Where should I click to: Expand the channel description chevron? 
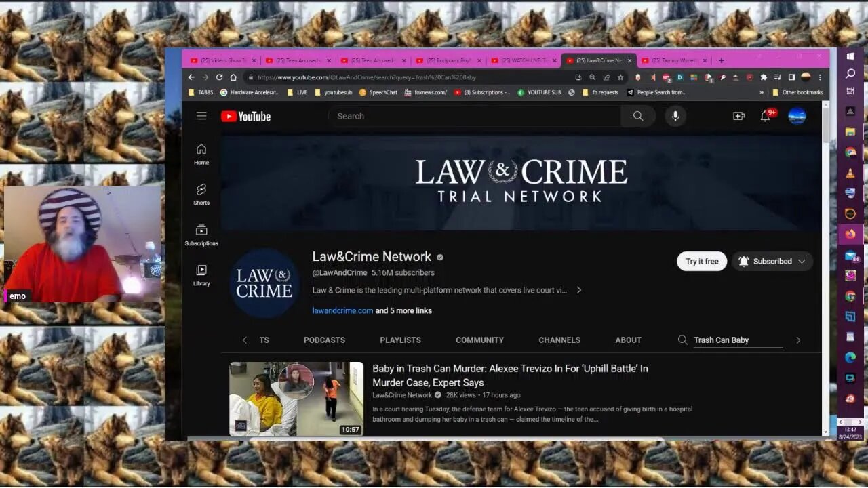pos(578,290)
